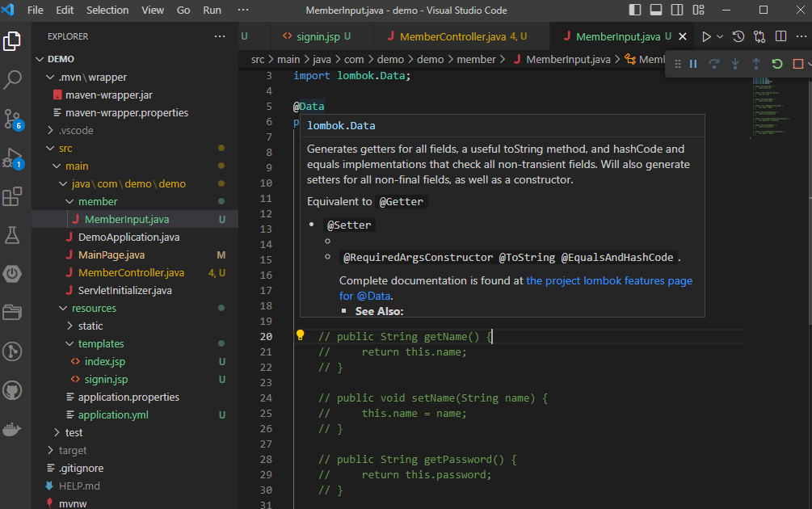Pause the debug session
This screenshot has height=509, width=812.
(693, 64)
